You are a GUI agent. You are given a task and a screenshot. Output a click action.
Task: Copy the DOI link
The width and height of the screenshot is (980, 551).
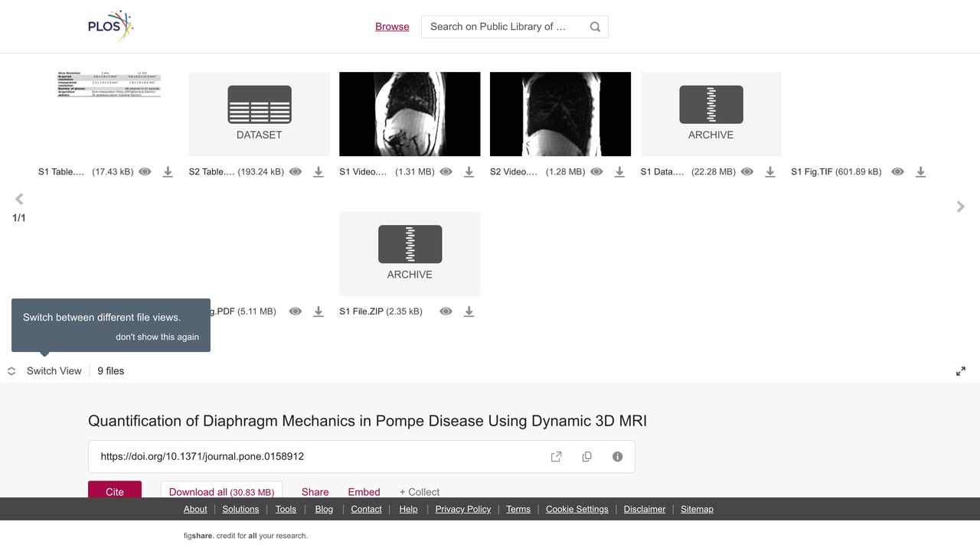tap(587, 457)
